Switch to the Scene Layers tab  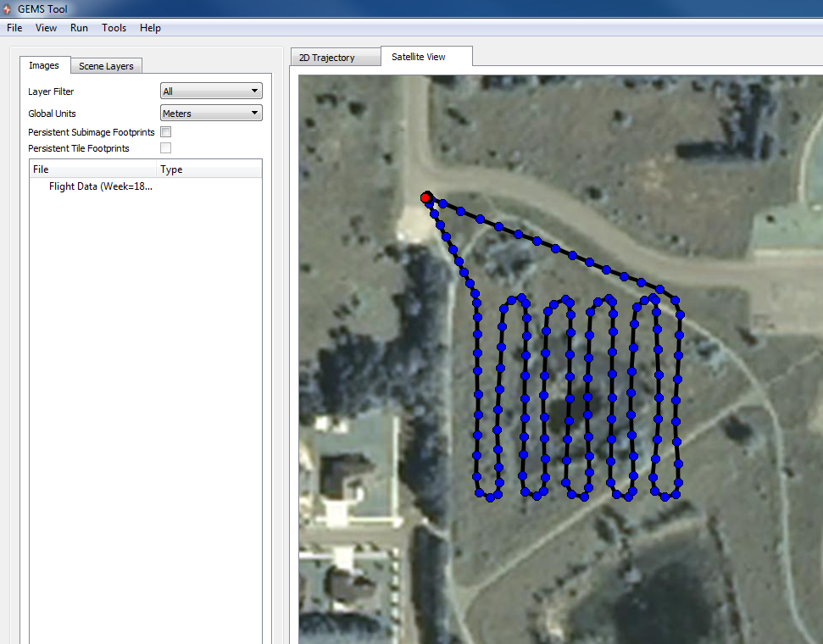click(106, 65)
